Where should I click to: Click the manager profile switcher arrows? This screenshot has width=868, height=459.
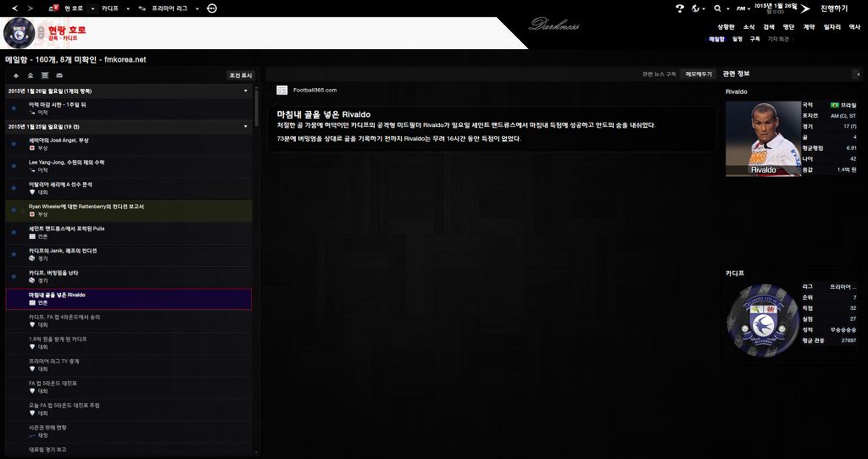39,33
